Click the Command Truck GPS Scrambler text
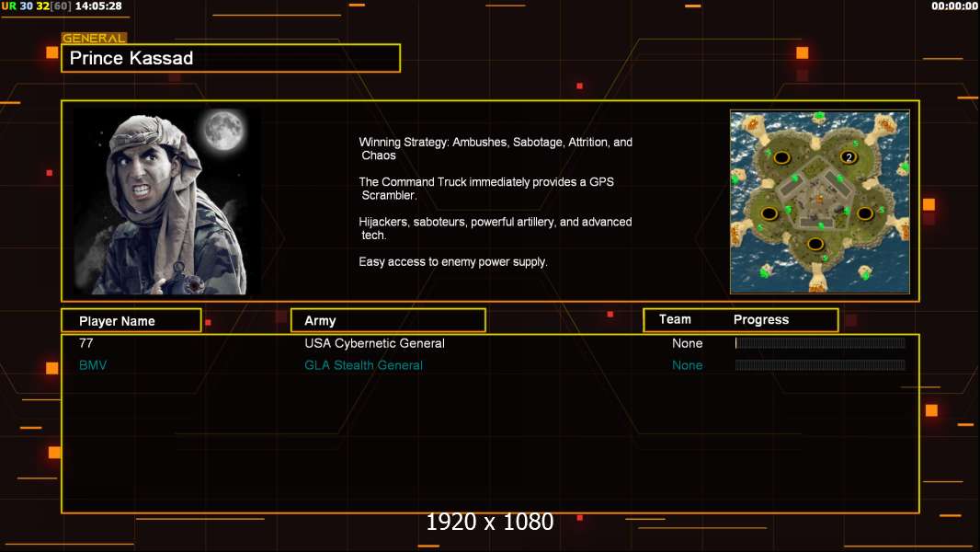Screen dimensions: 980x552 pyautogui.click(x=485, y=189)
